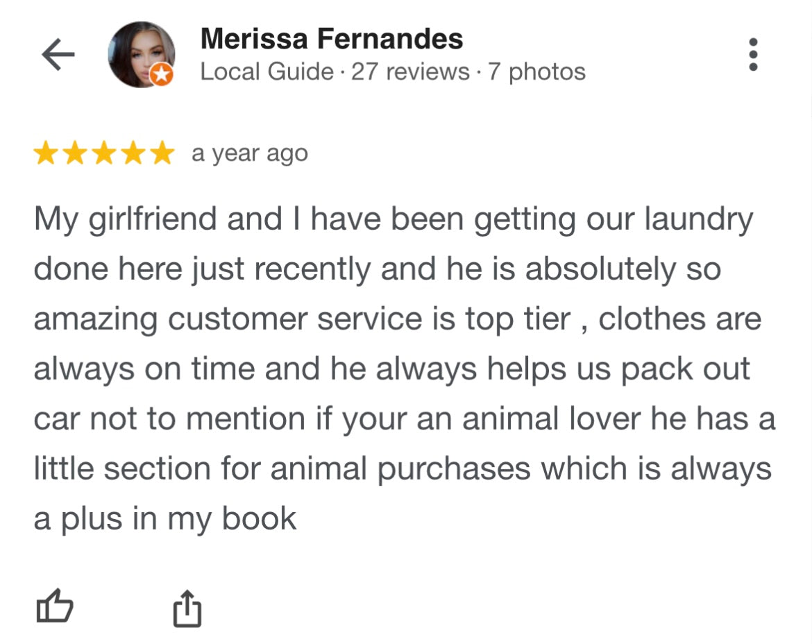Click the last line "a plus in my book"
812x644 pixels.
coord(165,518)
